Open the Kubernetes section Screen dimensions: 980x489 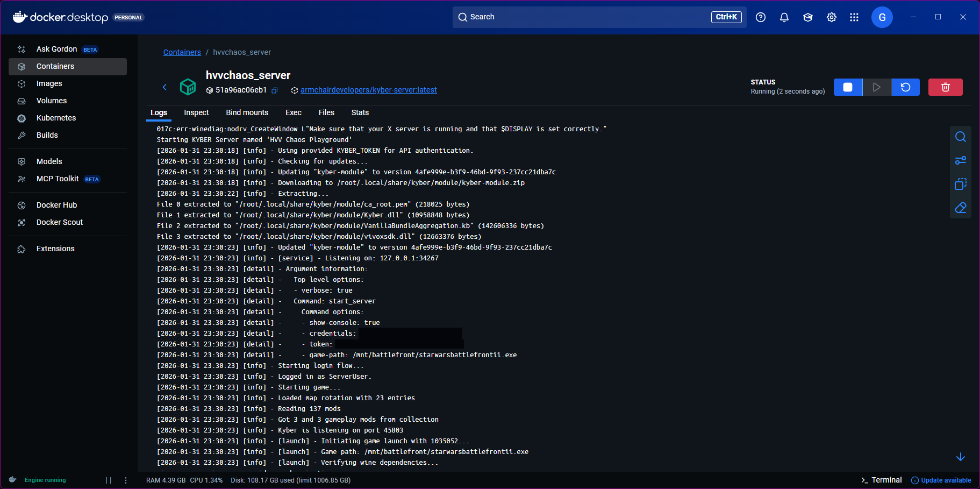[x=68, y=118]
